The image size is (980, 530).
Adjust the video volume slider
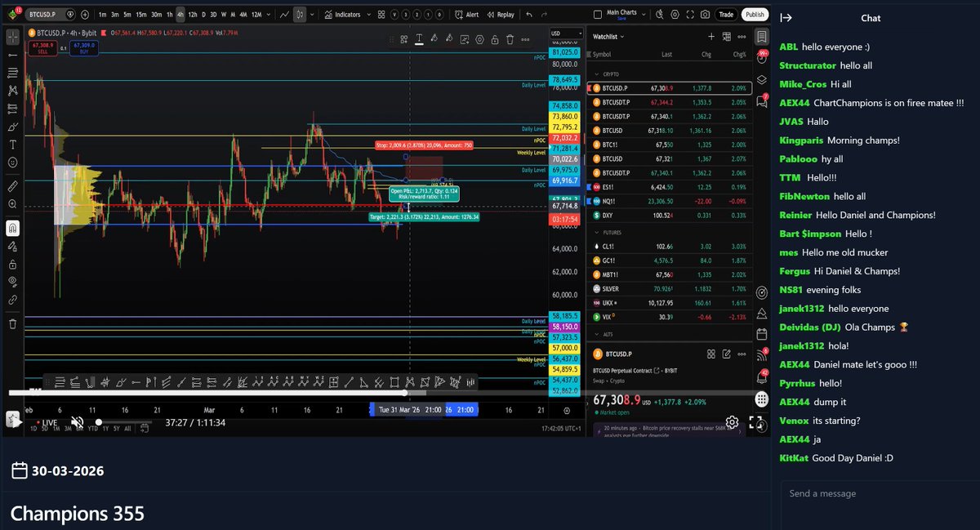pos(123,422)
